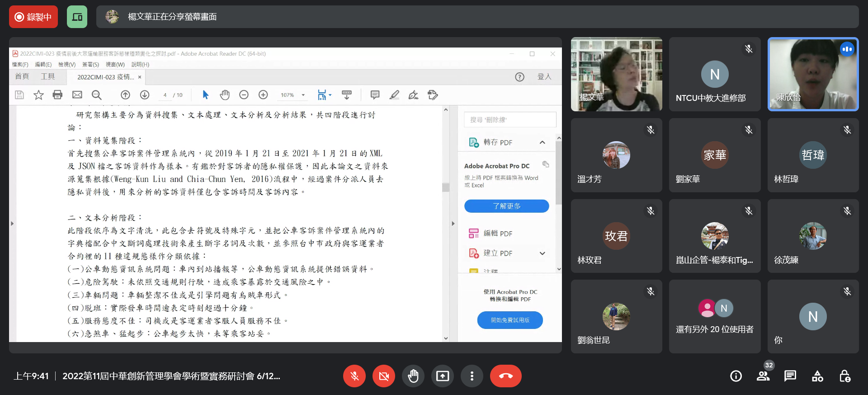Select the highlighter pen tool
Image resolution: width=868 pixels, height=395 pixels.
point(394,95)
